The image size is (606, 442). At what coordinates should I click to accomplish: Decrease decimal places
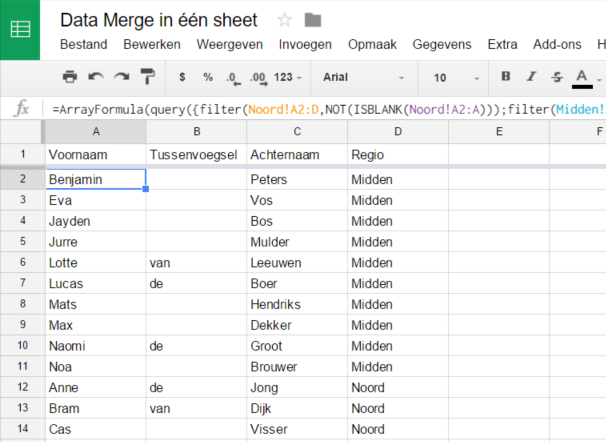(x=233, y=78)
